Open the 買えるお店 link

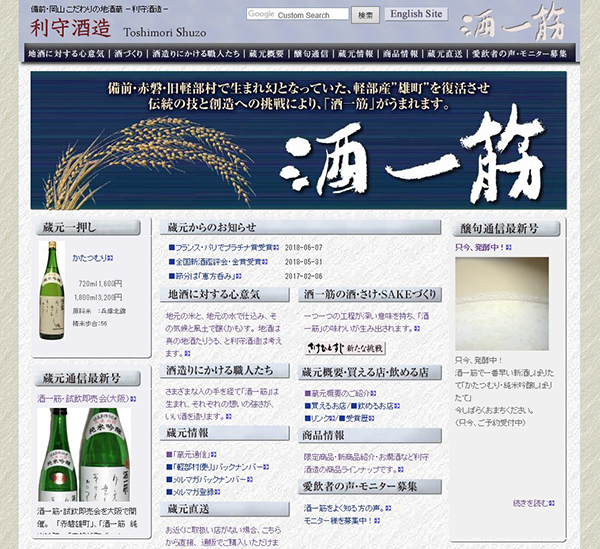click(x=325, y=406)
